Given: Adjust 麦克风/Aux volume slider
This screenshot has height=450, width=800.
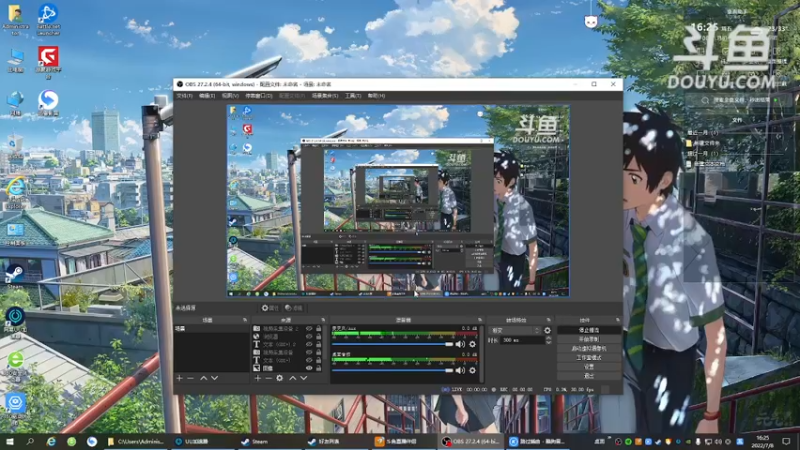Looking at the screenshot, I should [x=392, y=344].
